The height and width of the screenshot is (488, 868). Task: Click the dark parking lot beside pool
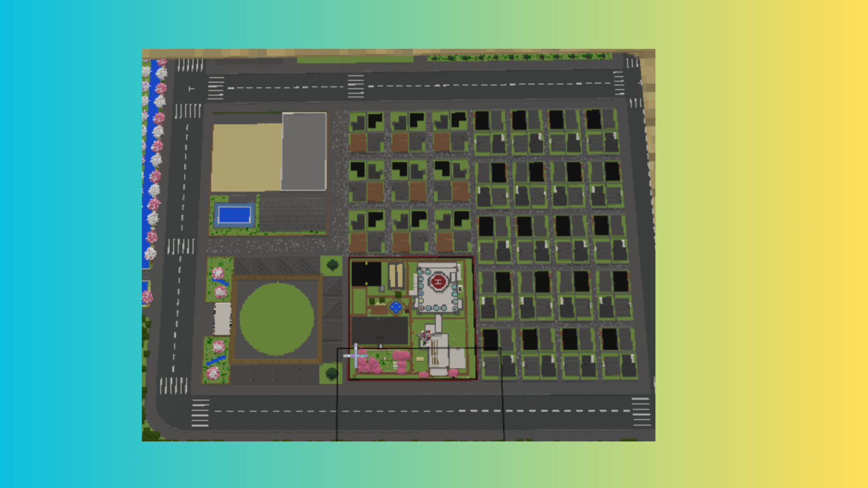click(293, 214)
